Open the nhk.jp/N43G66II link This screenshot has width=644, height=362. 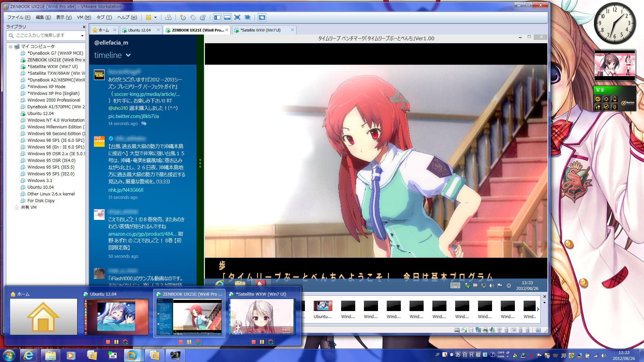(x=126, y=190)
